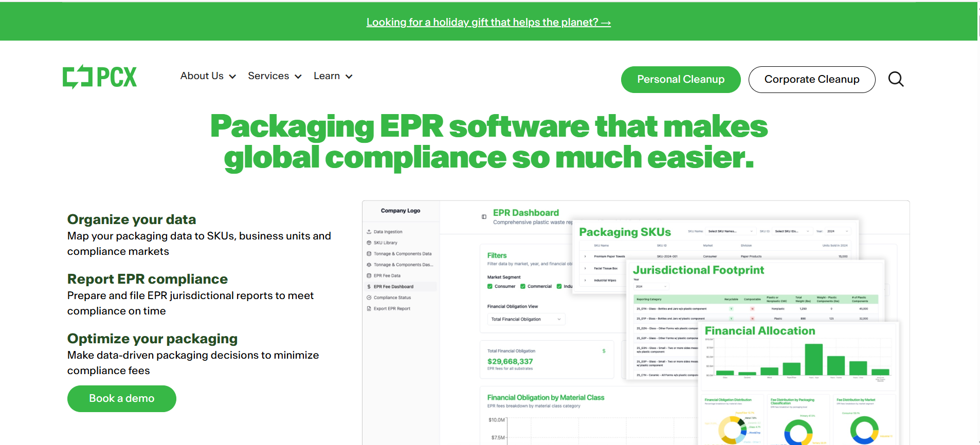Viewport: 980px width, 445px height.
Task: Click the Compliance Status check icon
Action: point(369,298)
